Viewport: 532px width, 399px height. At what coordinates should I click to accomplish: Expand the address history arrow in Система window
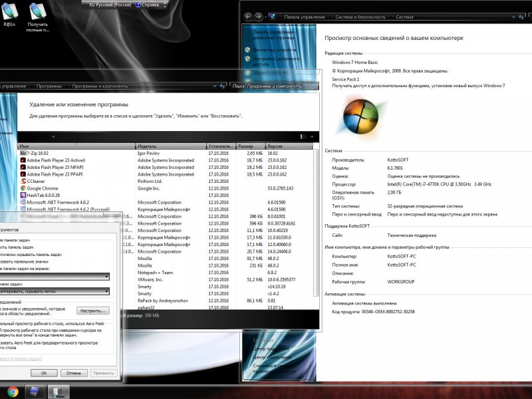513,17
